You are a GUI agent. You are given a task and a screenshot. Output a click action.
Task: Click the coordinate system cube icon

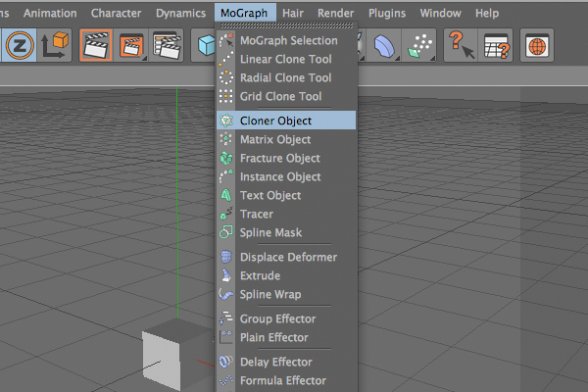pos(55,45)
